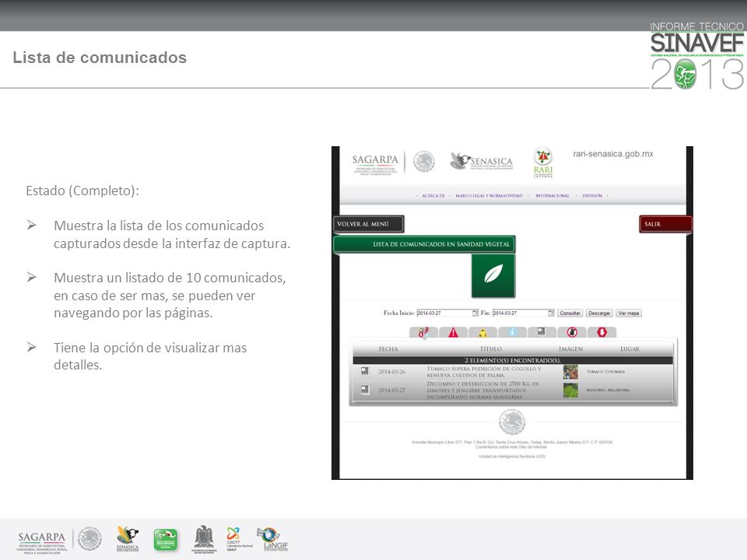Click the red Salir button

tap(665, 224)
